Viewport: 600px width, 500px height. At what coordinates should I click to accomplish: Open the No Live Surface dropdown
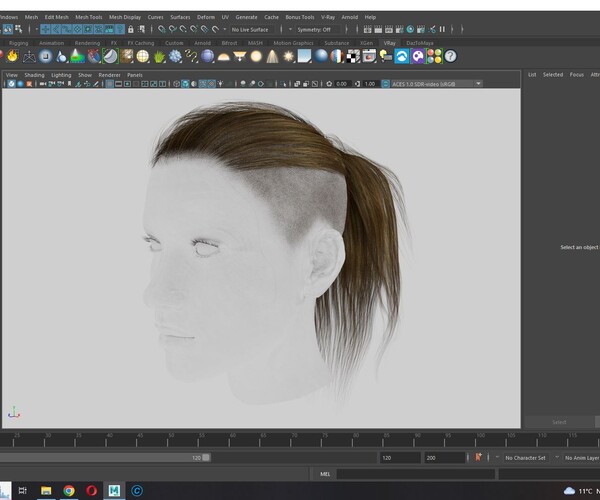pos(250,29)
